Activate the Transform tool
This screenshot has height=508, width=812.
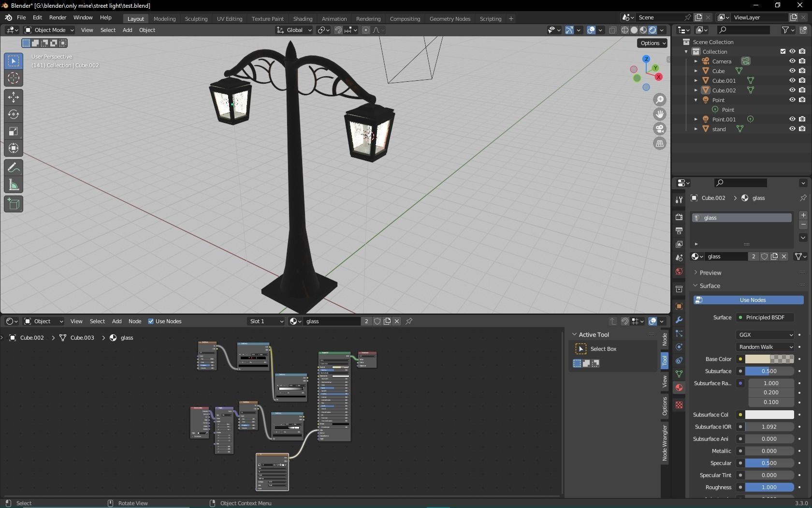pos(14,148)
